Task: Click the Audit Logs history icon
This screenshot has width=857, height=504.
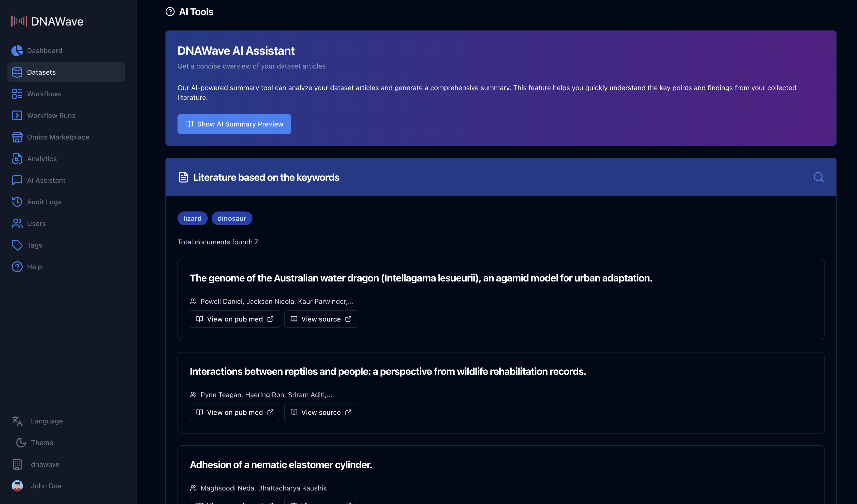Action: tap(17, 202)
